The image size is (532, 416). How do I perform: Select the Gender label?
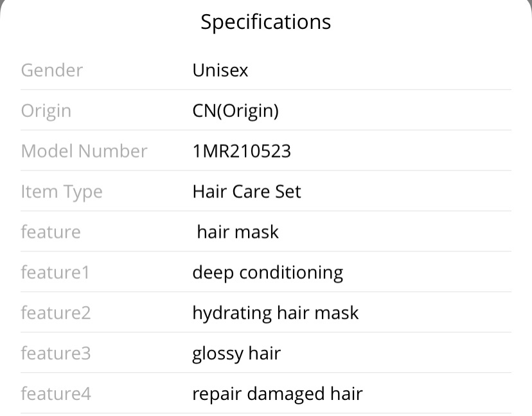click(52, 70)
